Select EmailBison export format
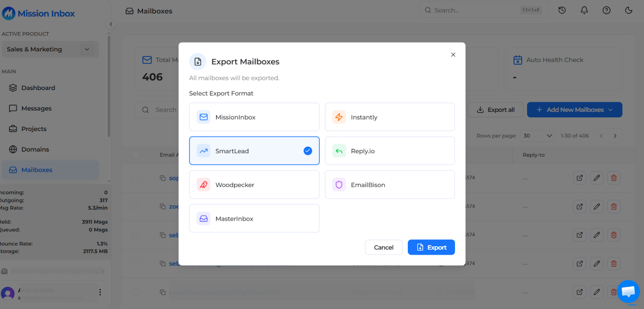 390,185
